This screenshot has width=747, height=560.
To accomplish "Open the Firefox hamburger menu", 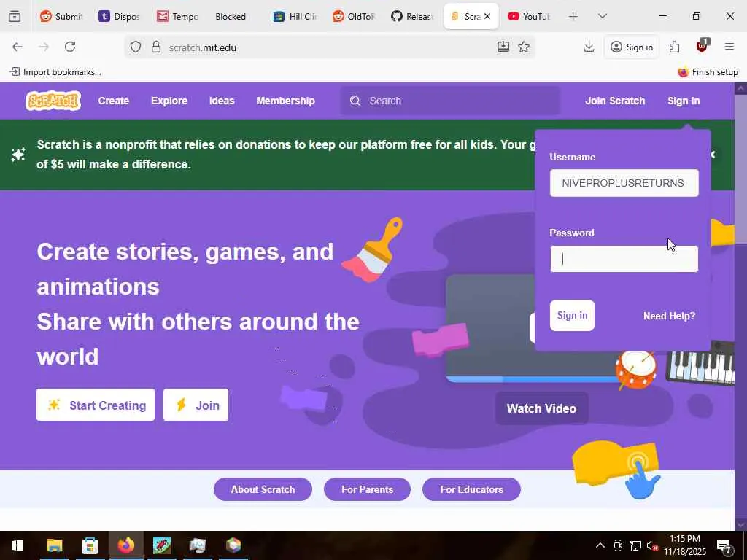I will click(x=729, y=47).
